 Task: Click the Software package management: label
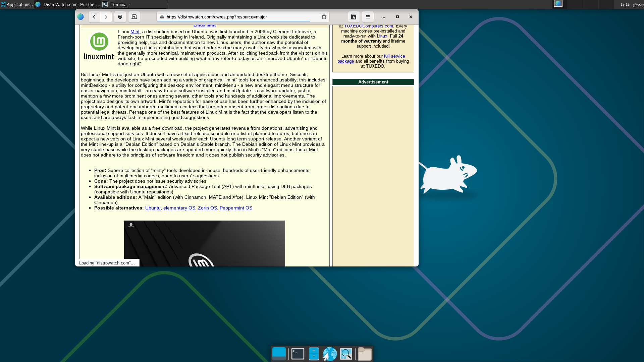(131, 186)
